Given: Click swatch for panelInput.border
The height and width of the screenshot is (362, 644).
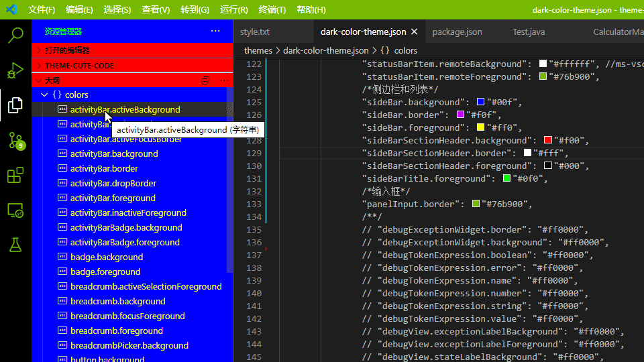Looking at the screenshot, I should click(476, 204).
